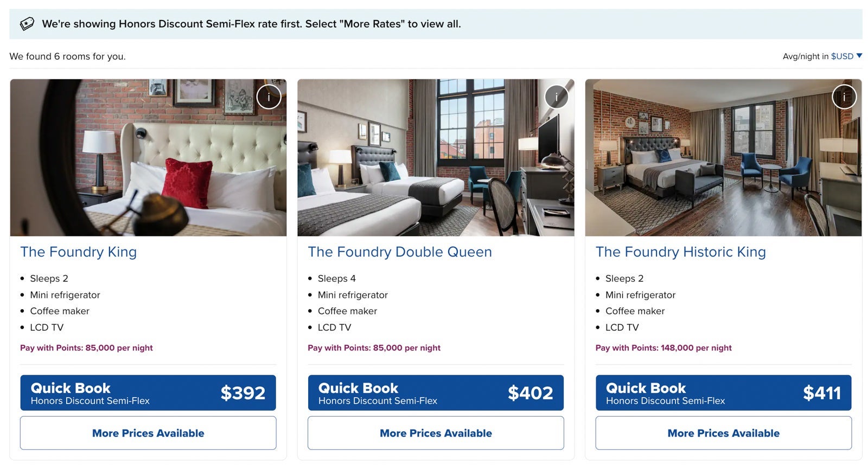View More Prices for Historic King
This screenshot has height=467, width=868.
[723, 433]
